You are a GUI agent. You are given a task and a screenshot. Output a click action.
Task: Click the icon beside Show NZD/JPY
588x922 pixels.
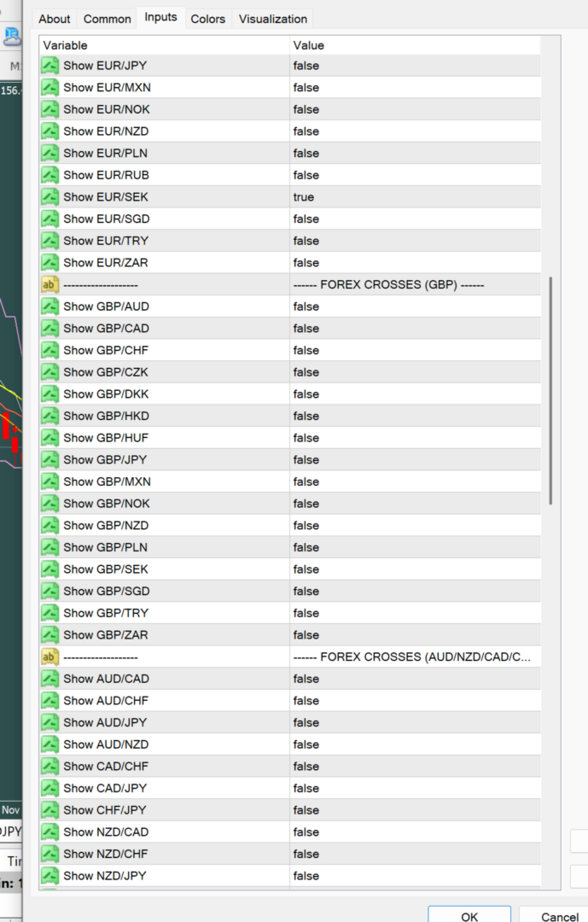click(50, 876)
